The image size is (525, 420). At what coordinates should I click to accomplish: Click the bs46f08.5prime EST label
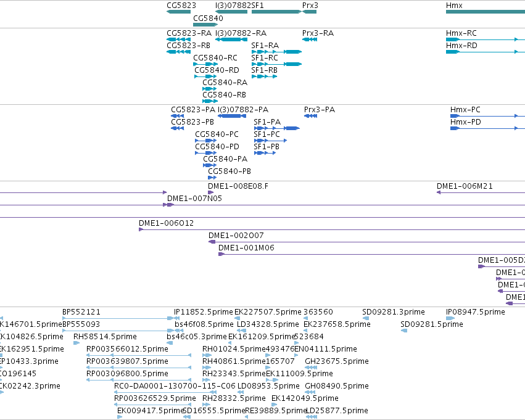coord(204,324)
